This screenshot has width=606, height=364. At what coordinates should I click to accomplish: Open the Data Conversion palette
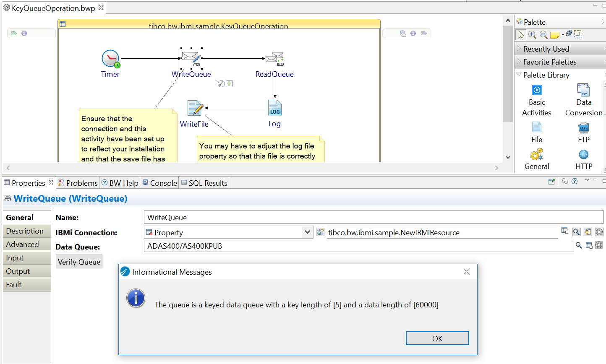tap(584, 101)
